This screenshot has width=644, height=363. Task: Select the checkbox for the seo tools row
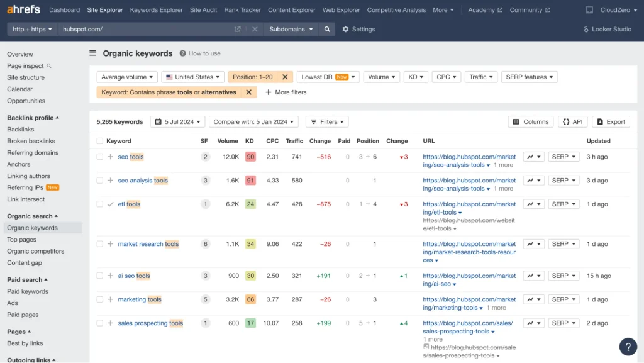(99, 157)
